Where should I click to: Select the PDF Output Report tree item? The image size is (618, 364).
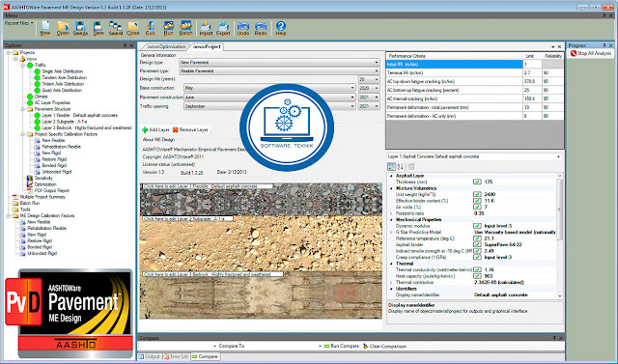pyautogui.click(x=52, y=190)
